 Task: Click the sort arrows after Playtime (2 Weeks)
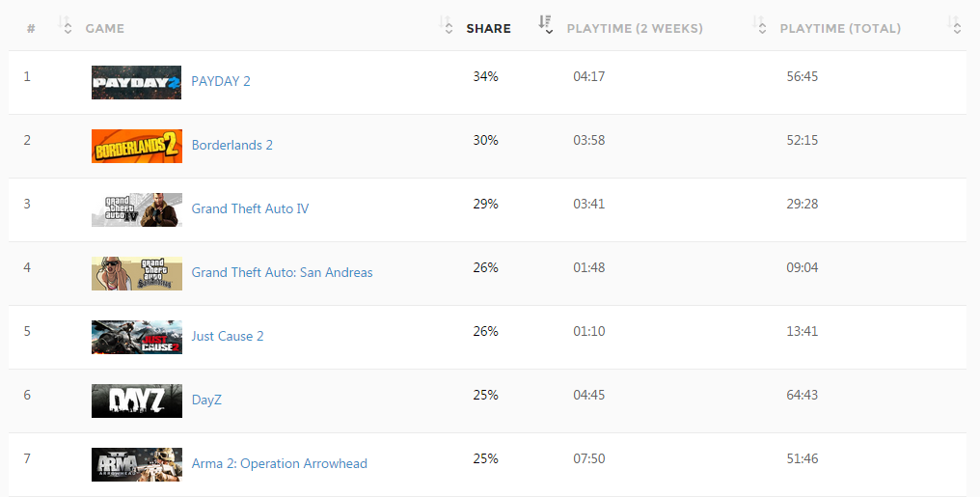click(x=760, y=27)
